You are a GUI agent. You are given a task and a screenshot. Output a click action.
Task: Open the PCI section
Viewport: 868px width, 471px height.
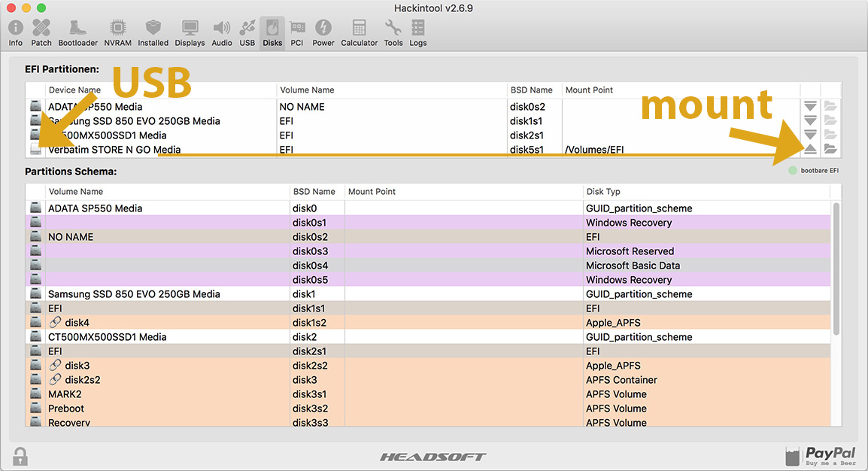click(x=296, y=33)
